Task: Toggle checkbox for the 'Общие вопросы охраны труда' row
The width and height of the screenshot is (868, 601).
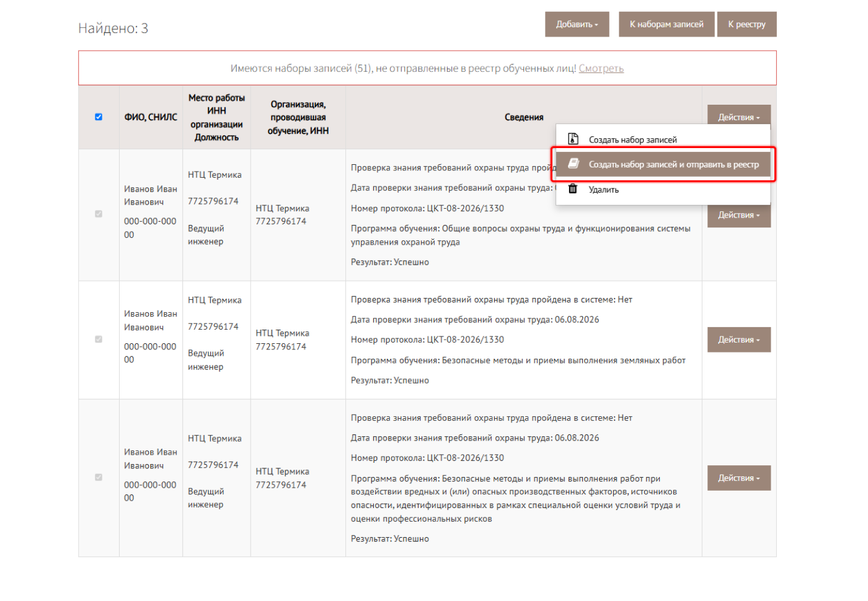Action: [x=99, y=214]
